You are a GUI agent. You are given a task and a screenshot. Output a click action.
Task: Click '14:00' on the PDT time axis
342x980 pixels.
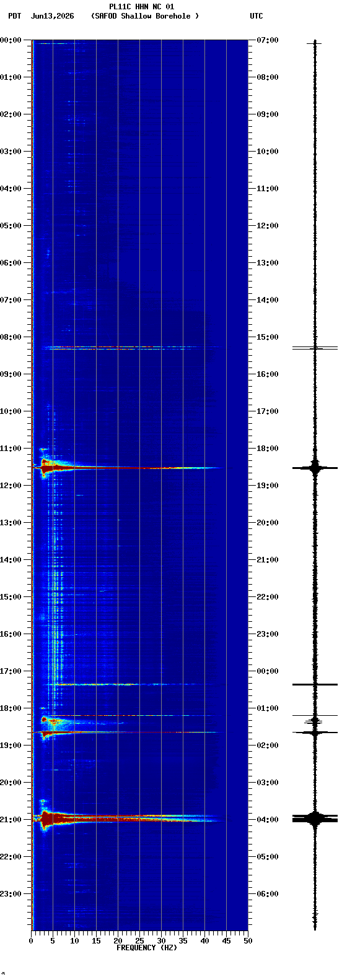pyautogui.click(x=11, y=559)
